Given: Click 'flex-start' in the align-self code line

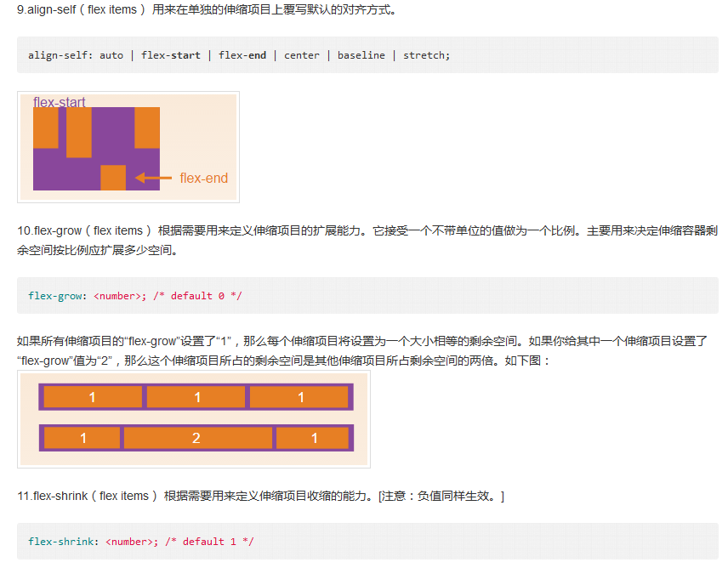Looking at the screenshot, I should pyautogui.click(x=171, y=55).
